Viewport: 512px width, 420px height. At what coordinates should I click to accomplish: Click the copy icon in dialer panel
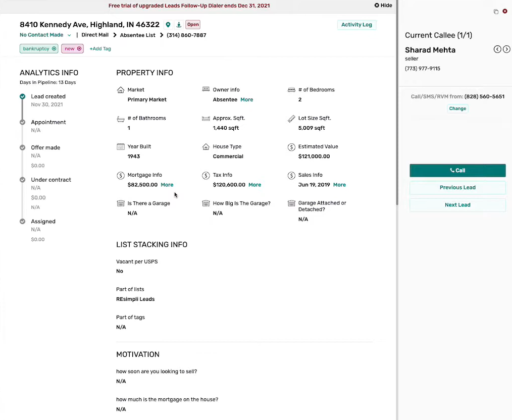coord(496,12)
